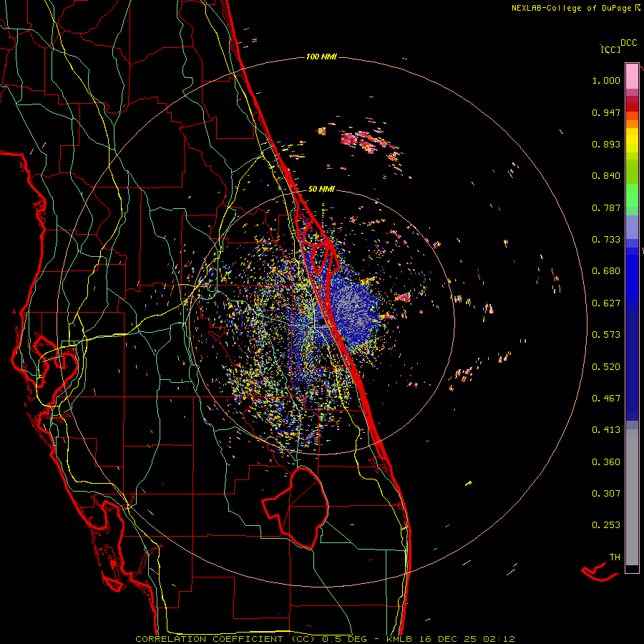Image resolution: width=644 pixels, height=644 pixels.
Task: Click the 0.360 legend value
Action: pos(606,462)
